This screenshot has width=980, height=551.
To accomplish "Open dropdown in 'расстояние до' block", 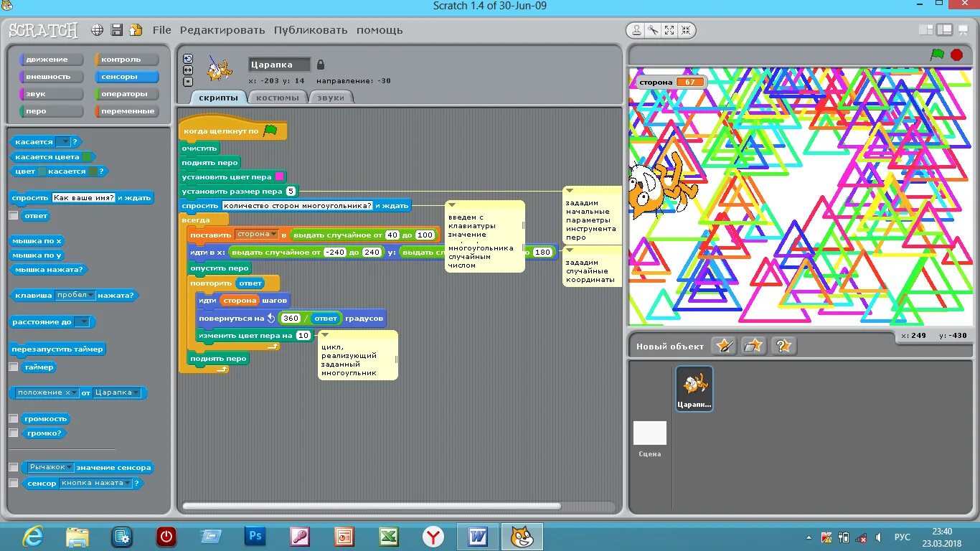I will pos(83,322).
